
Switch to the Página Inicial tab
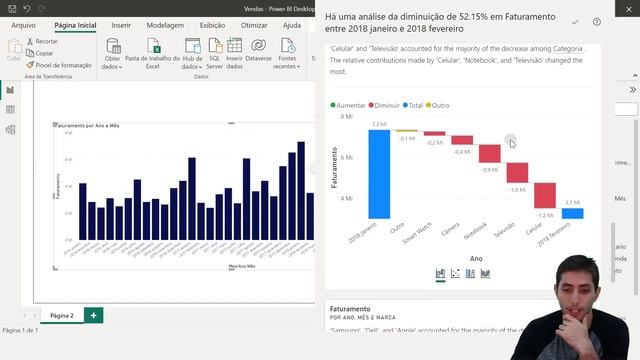tap(75, 25)
